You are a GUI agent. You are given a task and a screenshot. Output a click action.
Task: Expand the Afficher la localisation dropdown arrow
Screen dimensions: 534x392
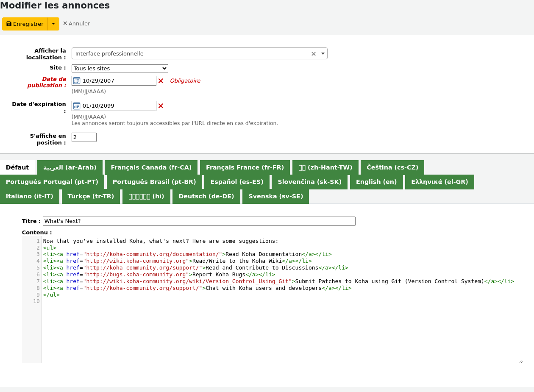coord(323,53)
